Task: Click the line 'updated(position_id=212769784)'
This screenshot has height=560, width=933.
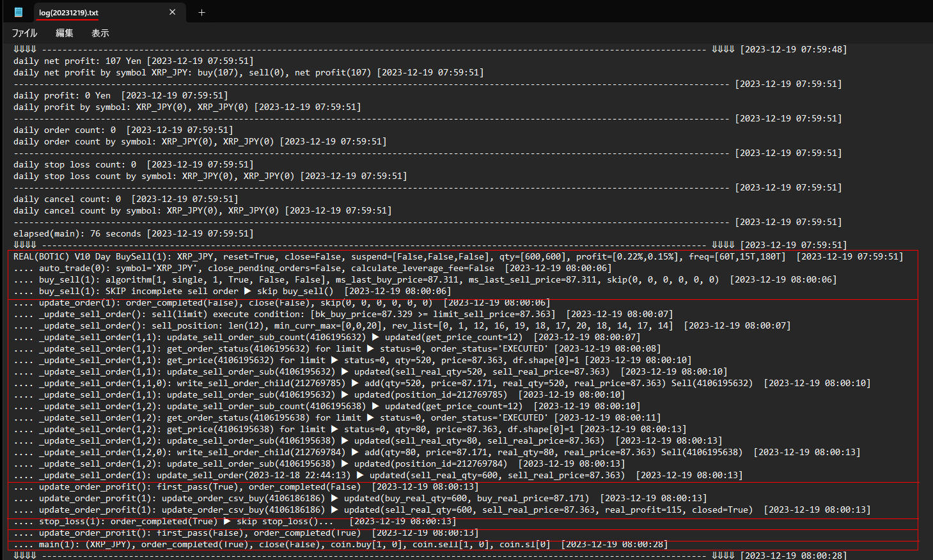Action: click(319, 463)
